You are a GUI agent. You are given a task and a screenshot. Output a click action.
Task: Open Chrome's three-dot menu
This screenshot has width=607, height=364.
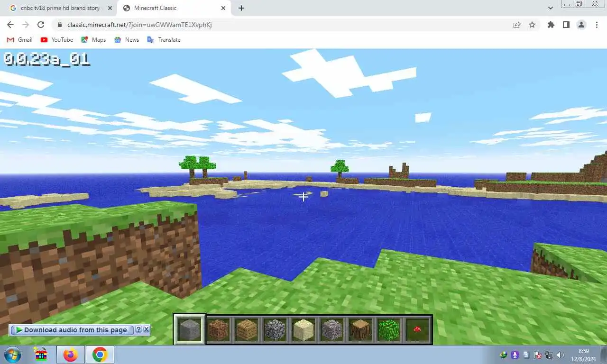597,25
